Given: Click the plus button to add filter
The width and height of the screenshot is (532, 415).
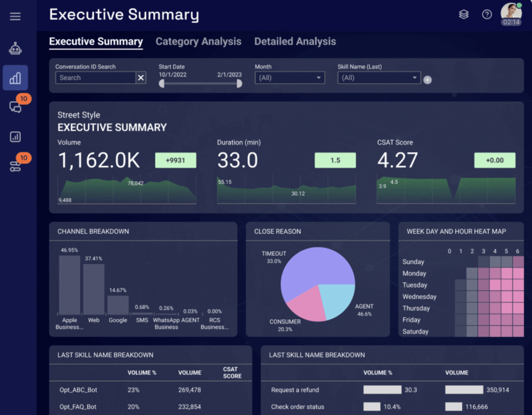Looking at the screenshot, I should [428, 80].
